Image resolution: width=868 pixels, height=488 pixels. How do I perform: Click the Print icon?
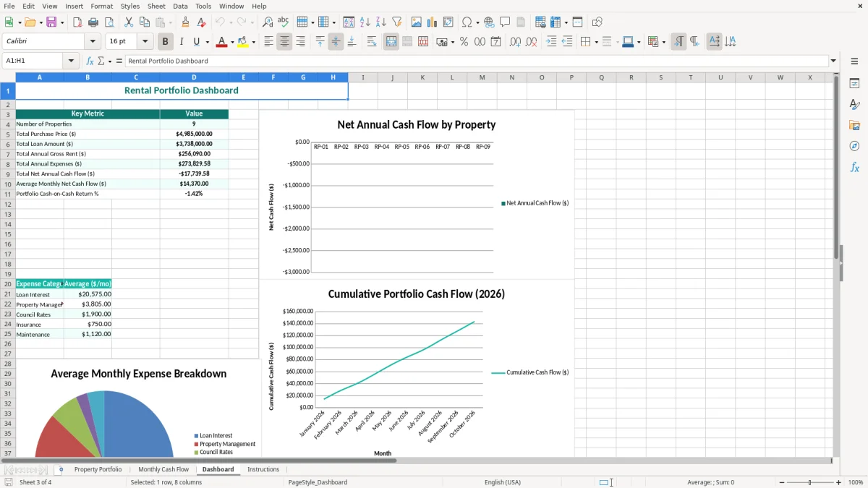93,22
